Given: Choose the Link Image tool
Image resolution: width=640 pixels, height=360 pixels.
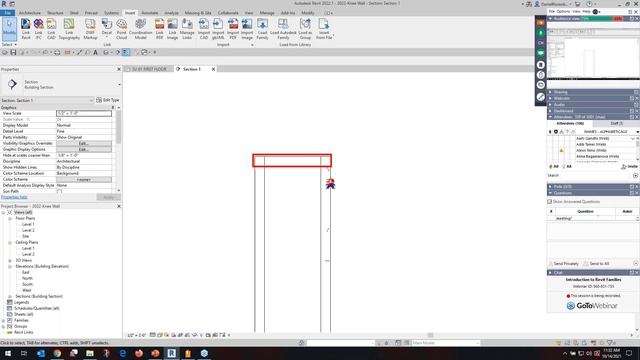Looking at the screenshot, I should click(172, 29).
